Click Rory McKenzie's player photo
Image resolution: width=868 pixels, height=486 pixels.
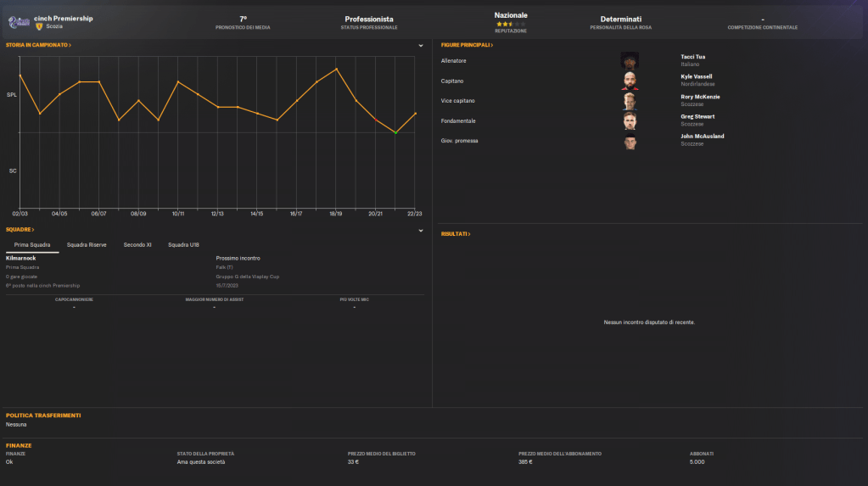coord(630,100)
